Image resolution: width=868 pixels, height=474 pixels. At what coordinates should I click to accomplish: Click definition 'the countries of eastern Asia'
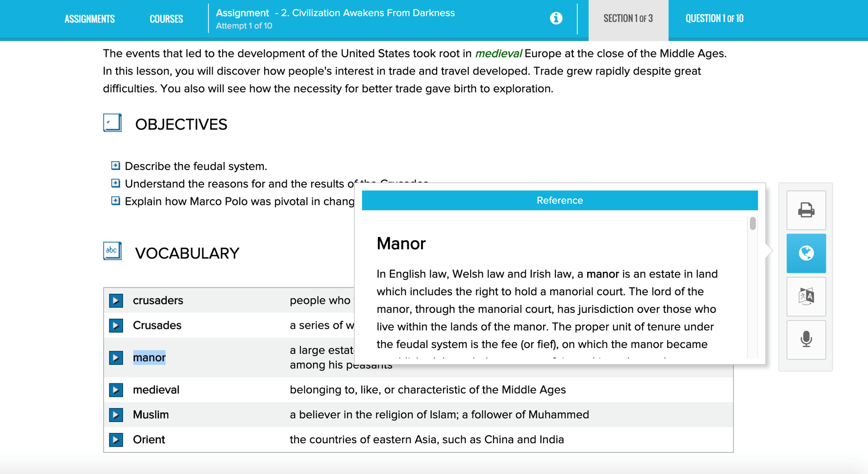(x=426, y=440)
